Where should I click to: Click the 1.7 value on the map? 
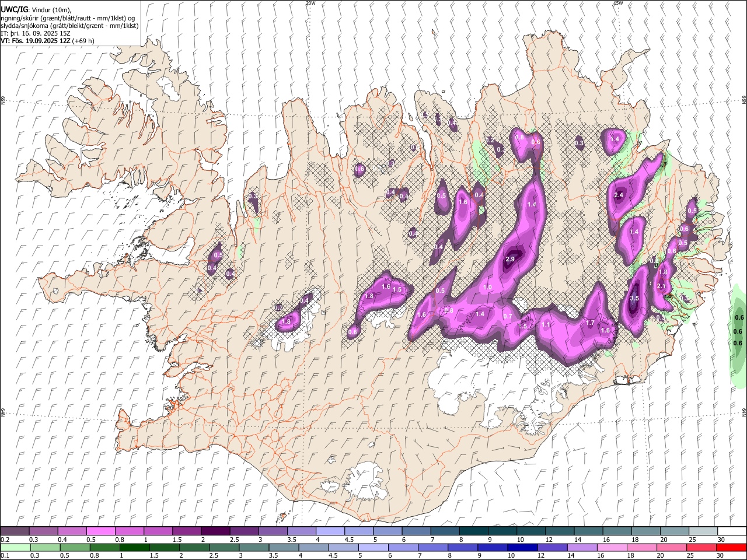tap(590, 323)
